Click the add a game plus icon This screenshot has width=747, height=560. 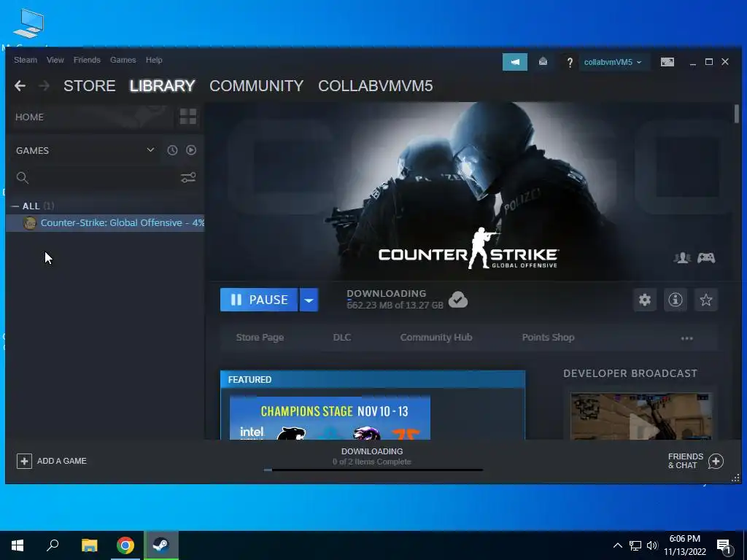(x=24, y=461)
